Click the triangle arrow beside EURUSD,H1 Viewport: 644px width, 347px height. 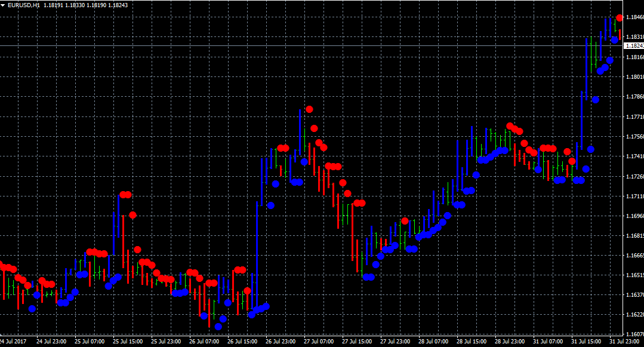click(x=4, y=5)
